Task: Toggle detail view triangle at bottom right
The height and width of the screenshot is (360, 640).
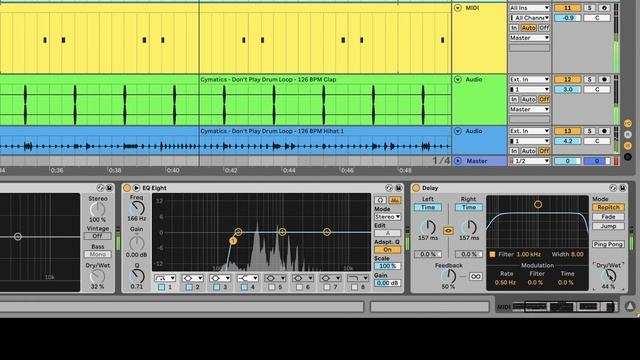Action: (630, 306)
